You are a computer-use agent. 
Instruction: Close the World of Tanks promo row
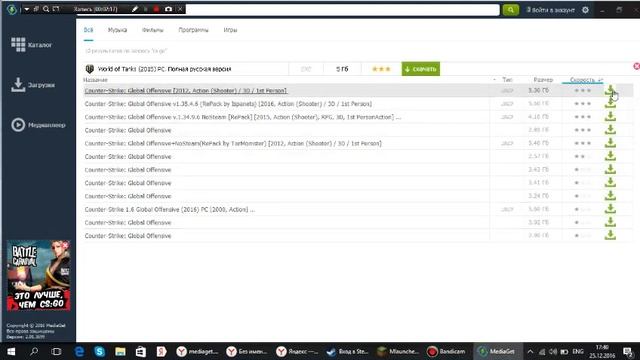pos(636,66)
